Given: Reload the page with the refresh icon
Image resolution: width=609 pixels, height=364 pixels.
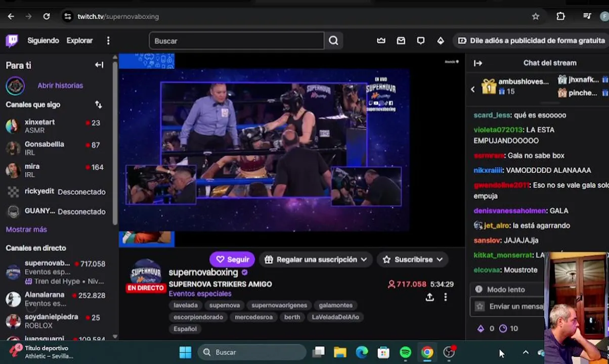Looking at the screenshot, I should [47, 16].
